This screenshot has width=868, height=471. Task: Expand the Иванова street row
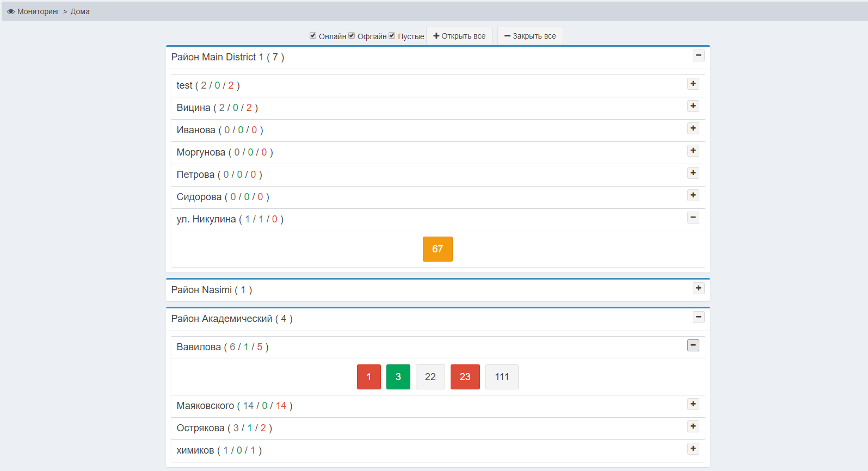pos(693,128)
